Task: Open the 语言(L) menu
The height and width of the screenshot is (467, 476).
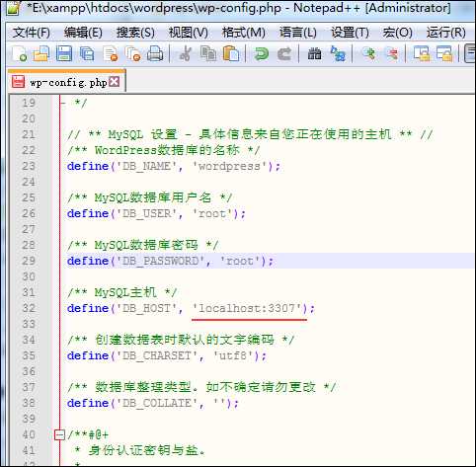Action: click(x=298, y=33)
